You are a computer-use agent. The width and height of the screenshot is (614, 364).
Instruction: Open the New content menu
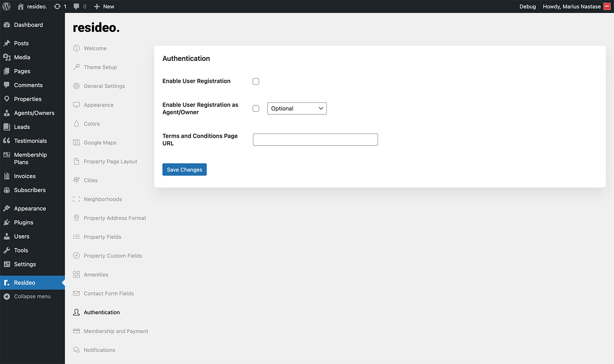point(104,7)
